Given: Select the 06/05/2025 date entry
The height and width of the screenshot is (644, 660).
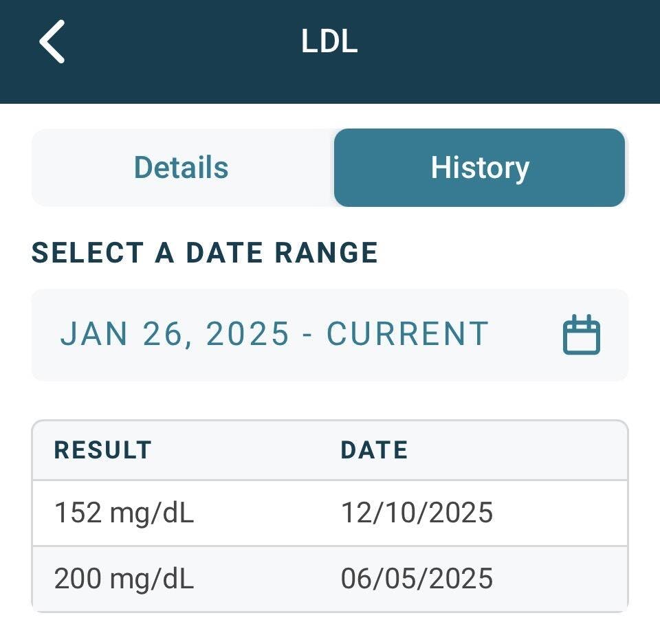Looking at the screenshot, I should coord(417,579).
